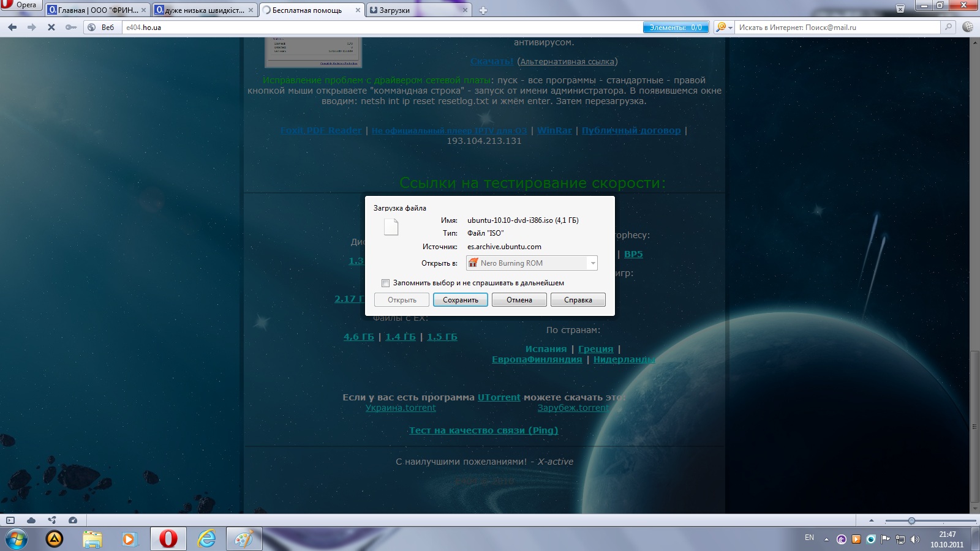Select the Бесплатная помощь tab
This screenshot has height=551, width=980.
[x=306, y=10]
